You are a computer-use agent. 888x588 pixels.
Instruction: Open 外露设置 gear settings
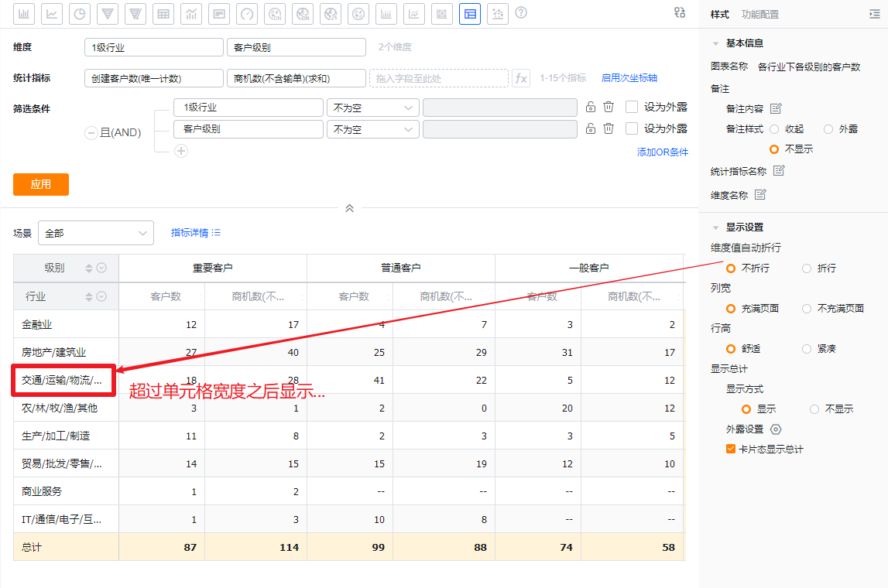pos(776,429)
